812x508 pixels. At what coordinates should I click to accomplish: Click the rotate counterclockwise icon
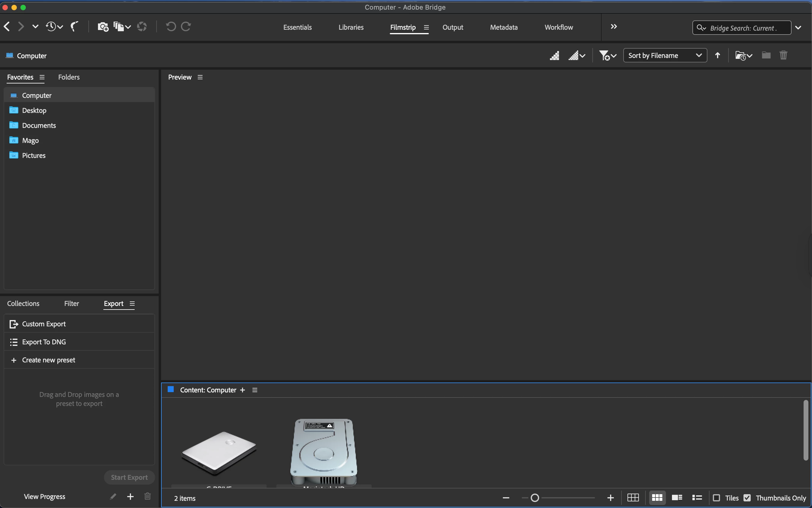pos(171,26)
